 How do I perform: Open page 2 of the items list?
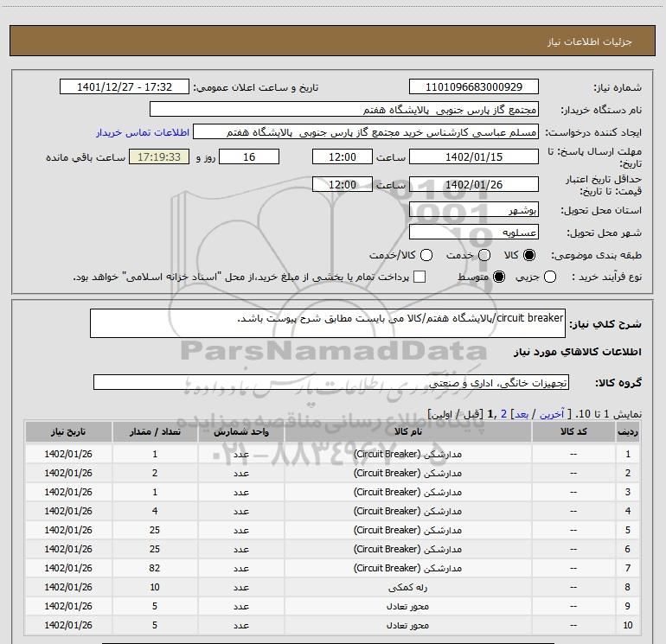(x=503, y=414)
